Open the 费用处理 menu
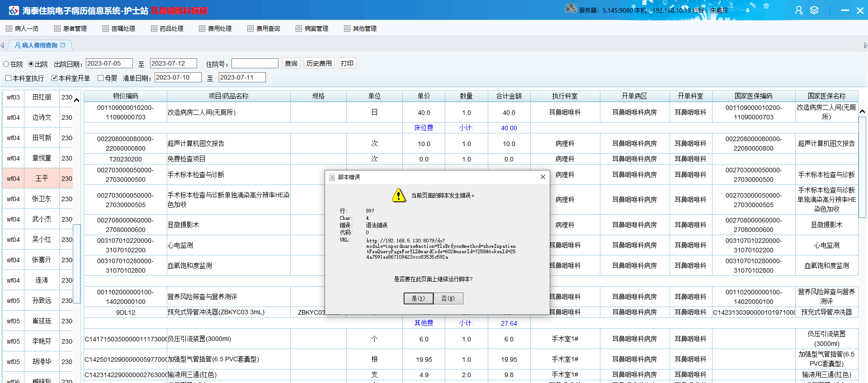This screenshot has width=868, height=383. (216, 28)
